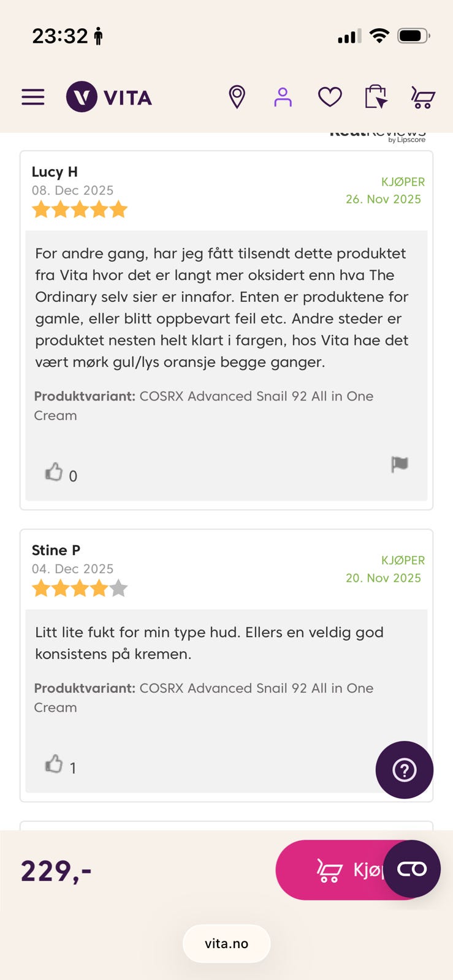Like Lucy H's review

pos(55,472)
